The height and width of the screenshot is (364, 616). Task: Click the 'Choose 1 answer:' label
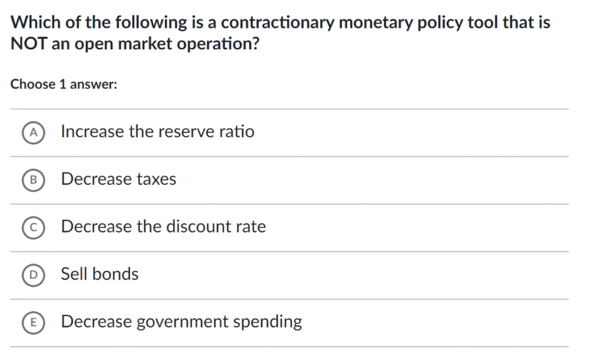[x=64, y=84]
